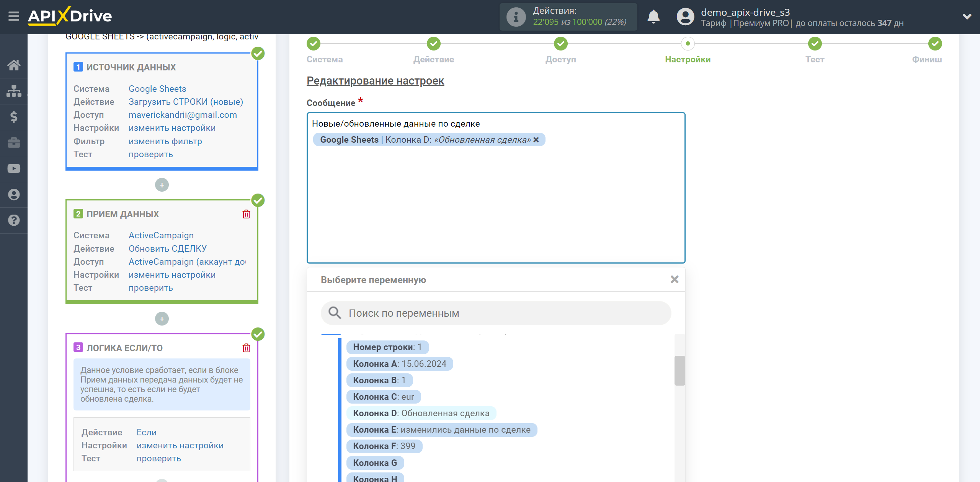Screen dimensions: 980x482
Task: Click the connection title GOOGLE SHEETS
Action: pyautogui.click(x=162, y=37)
